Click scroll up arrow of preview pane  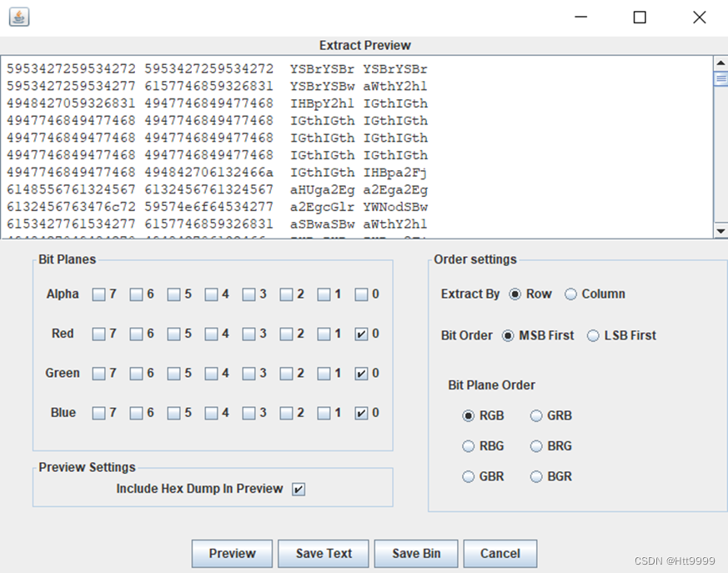click(x=720, y=63)
